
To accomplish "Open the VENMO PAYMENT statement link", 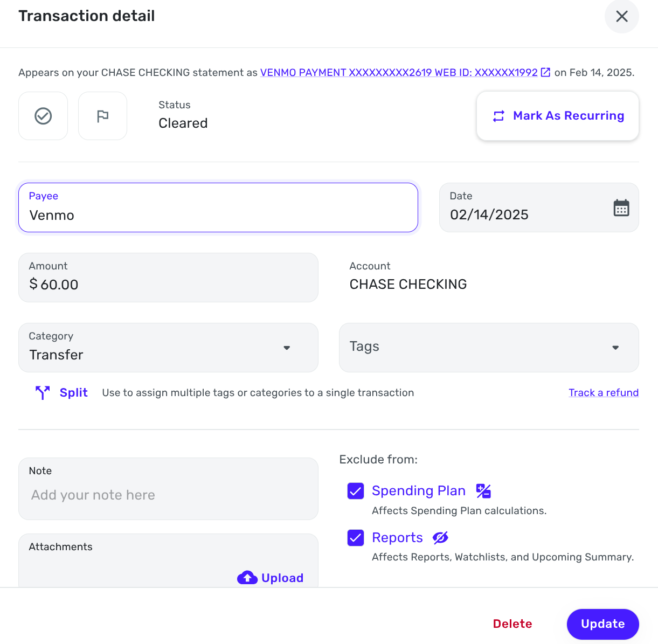I will point(399,72).
